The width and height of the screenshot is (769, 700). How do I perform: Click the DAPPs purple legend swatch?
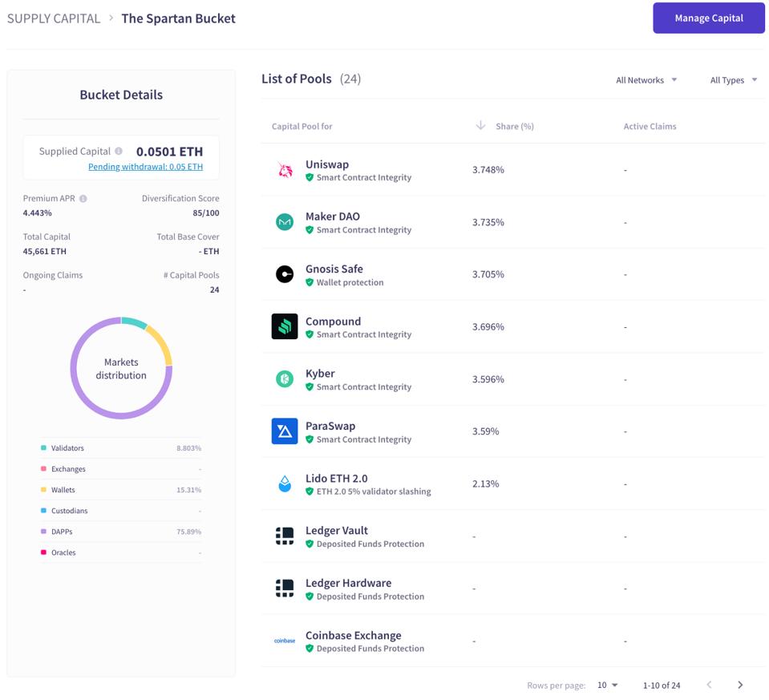tap(43, 532)
